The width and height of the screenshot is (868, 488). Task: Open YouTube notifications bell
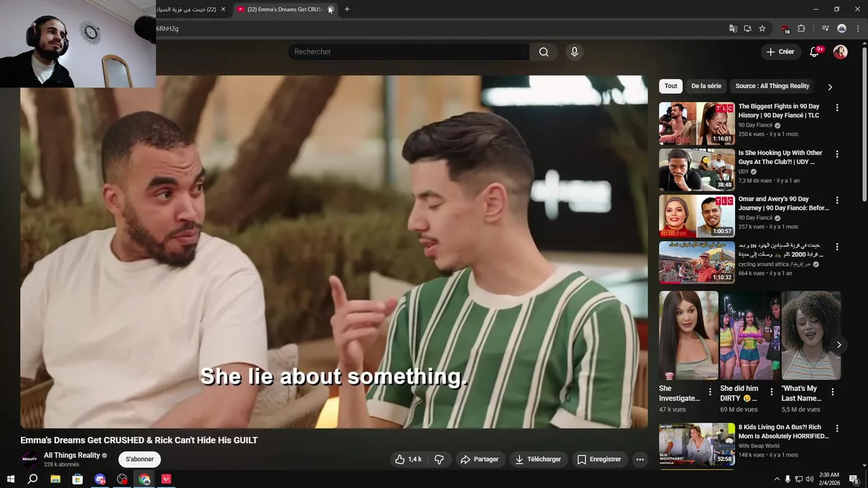[x=815, y=52]
